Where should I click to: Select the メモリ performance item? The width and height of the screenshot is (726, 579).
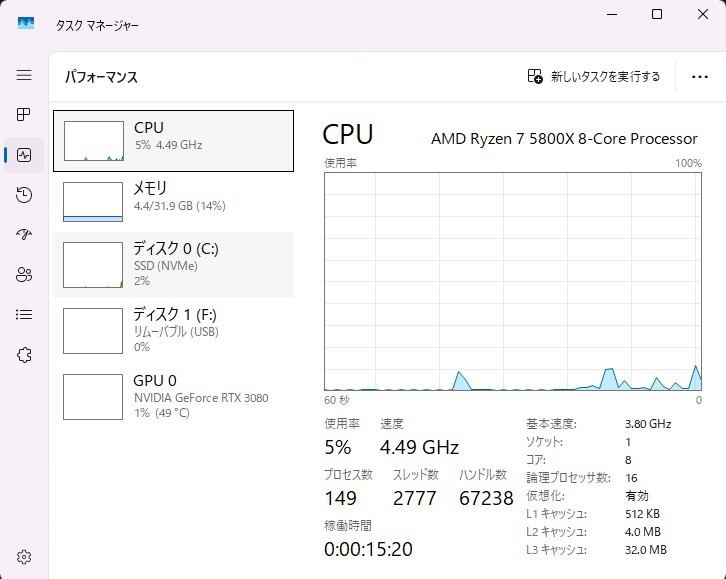(x=173, y=201)
